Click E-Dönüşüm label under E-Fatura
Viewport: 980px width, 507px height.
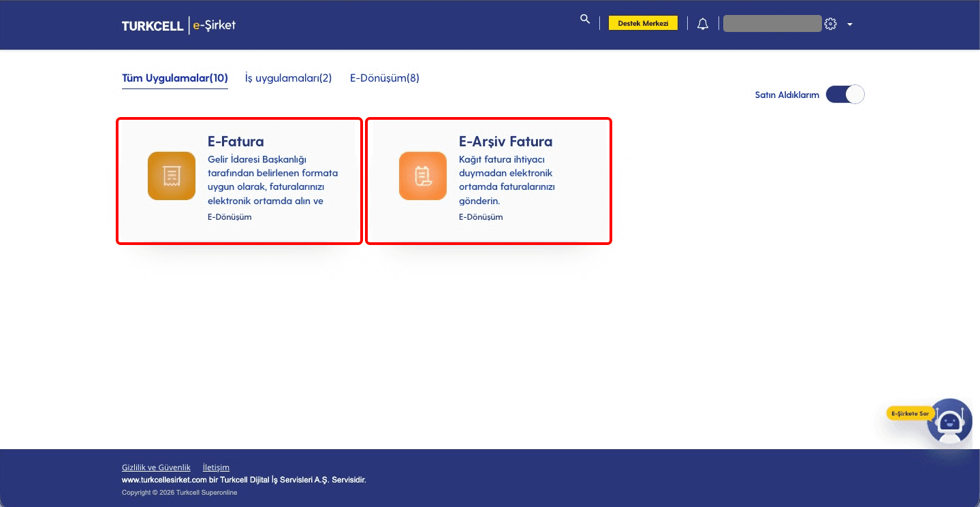point(230,217)
